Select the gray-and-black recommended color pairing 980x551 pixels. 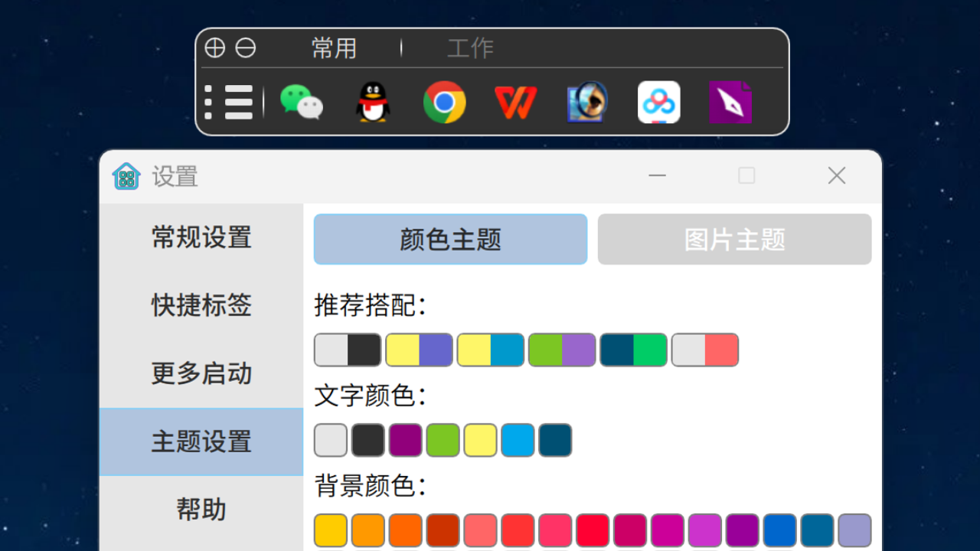click(348, 350)
